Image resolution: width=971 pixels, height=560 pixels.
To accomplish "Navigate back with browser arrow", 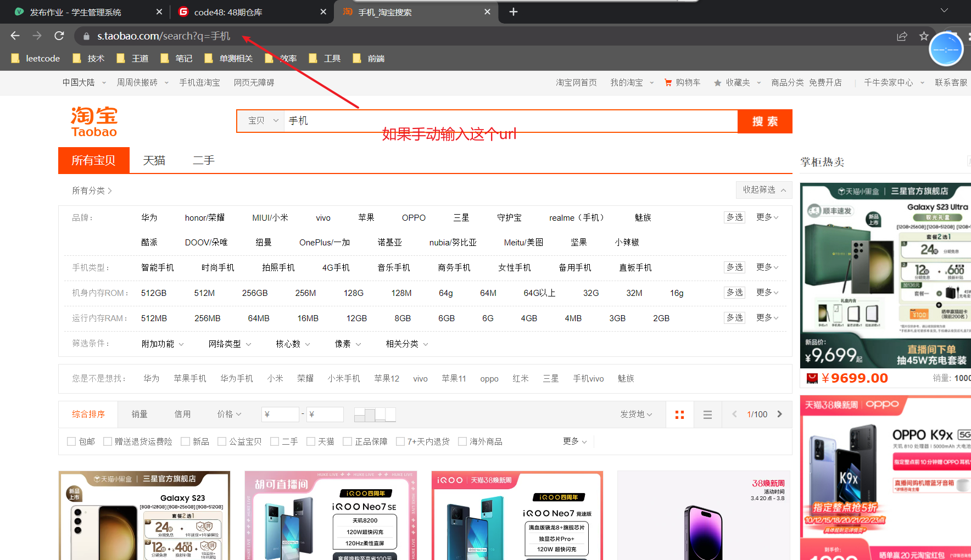I will coord(15,36).
